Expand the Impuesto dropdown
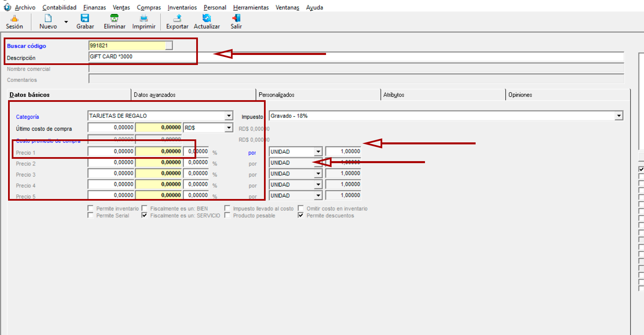The image size is (644, 335). click(619, 116)
